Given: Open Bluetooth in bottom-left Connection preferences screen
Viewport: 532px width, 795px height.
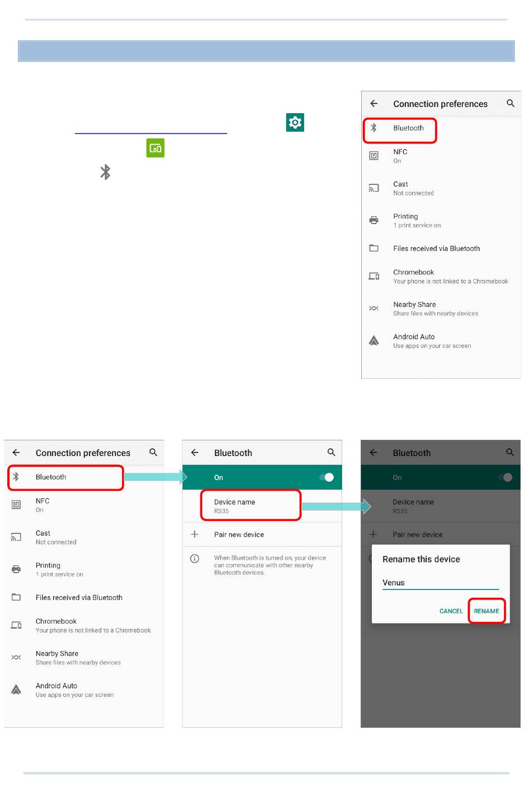Looking at the screenshot, I should tap(84, 477).
